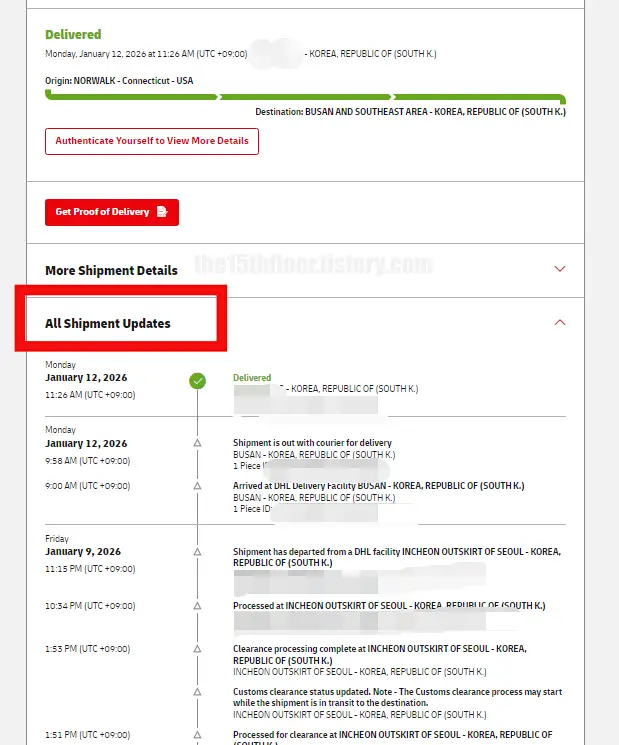Click the 11:26 AM (UTC +09:00) time

point(90,395)
